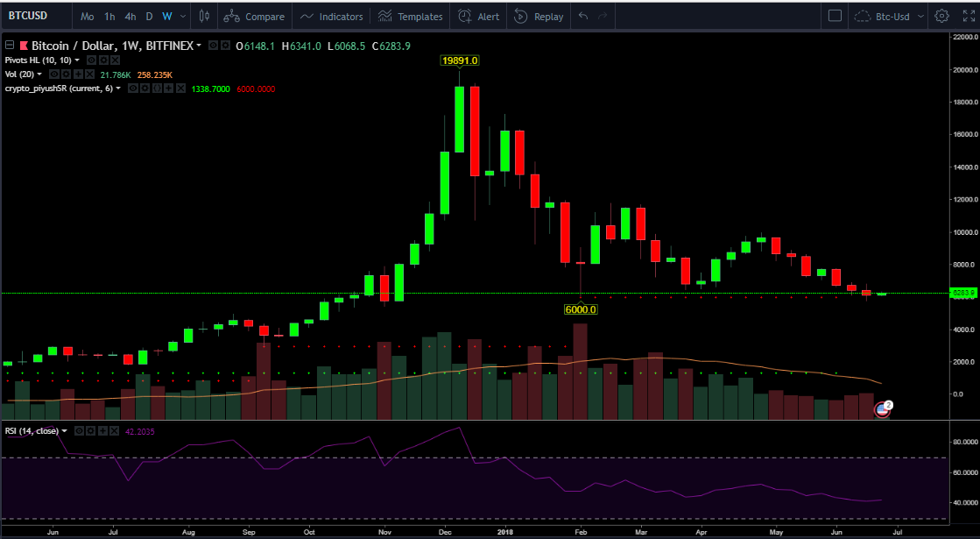980x539 pixels.
Task: Toggle visibility eye for Vol (20)
Action: pyautogui.click(x=54, y=74)
